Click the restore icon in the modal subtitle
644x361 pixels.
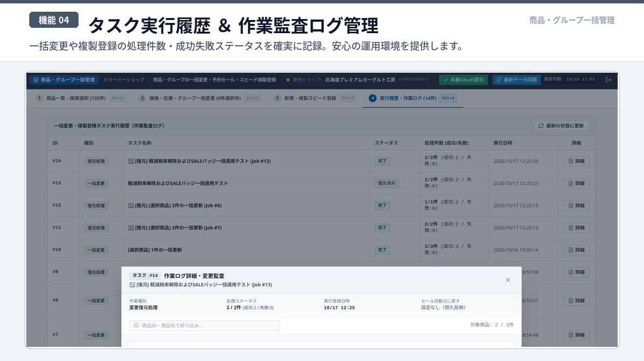click(x=132, y=284)
